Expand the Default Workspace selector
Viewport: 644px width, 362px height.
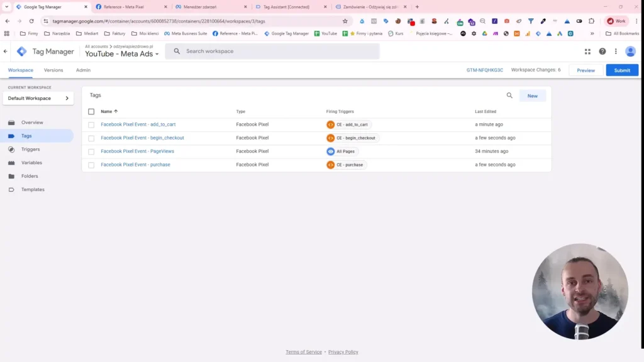38,99
